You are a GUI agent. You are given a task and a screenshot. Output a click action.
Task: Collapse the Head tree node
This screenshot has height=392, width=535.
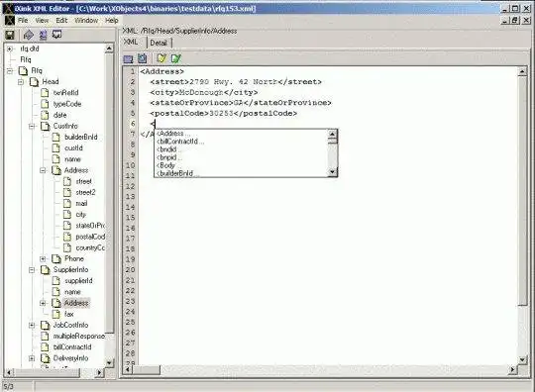21,82
